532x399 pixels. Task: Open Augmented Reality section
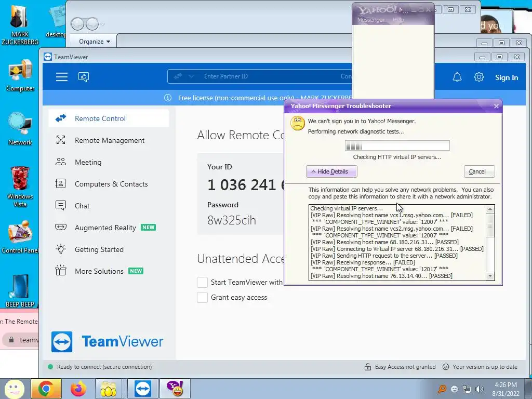tap(109, 228)
